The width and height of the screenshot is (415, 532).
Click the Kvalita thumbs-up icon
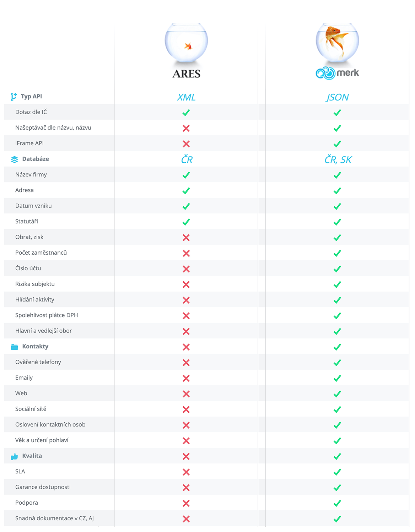[x=14, y=456]
